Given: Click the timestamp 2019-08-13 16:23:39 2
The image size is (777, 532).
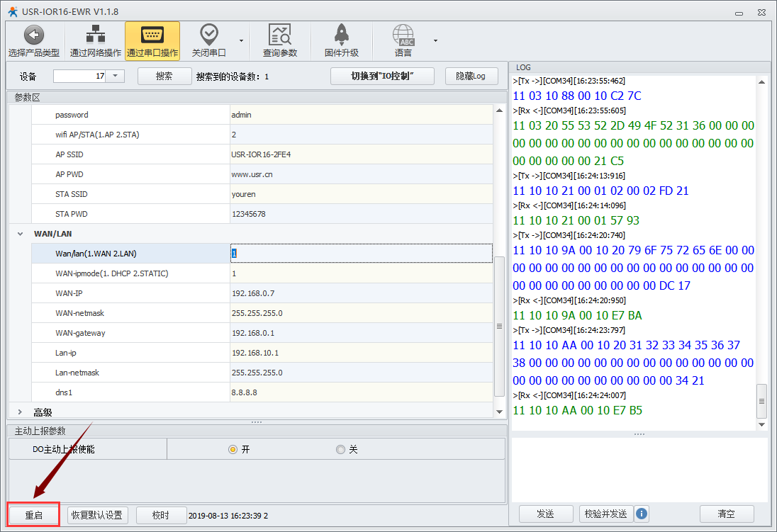Looking at the screenshot, I should [x=228, y=516].
